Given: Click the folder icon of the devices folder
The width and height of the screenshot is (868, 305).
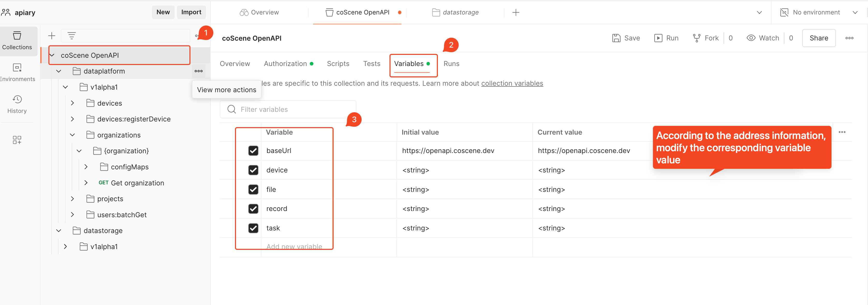Looking at the screenshot, I should (90, 103).
